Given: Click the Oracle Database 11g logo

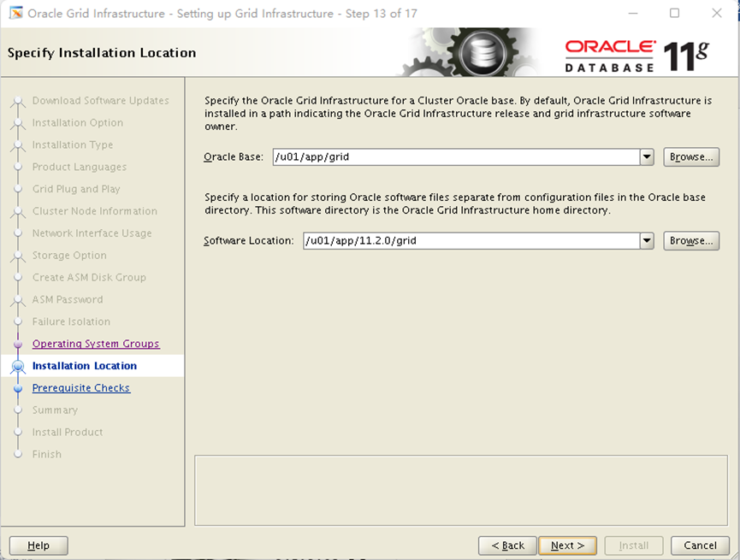Looking at the screenshot, I should pyautogui.click(x=637, y=56).
